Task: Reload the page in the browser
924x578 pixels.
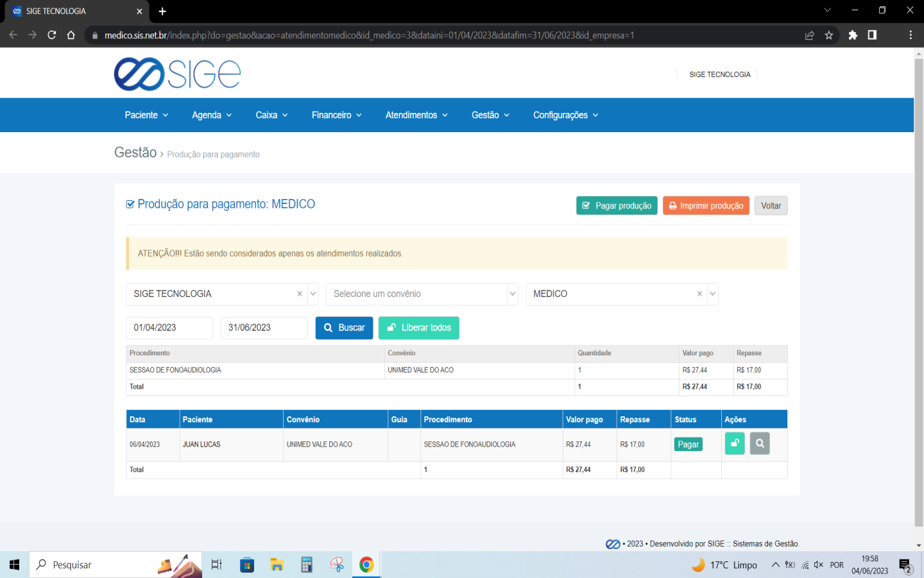Action: point(52,35)
